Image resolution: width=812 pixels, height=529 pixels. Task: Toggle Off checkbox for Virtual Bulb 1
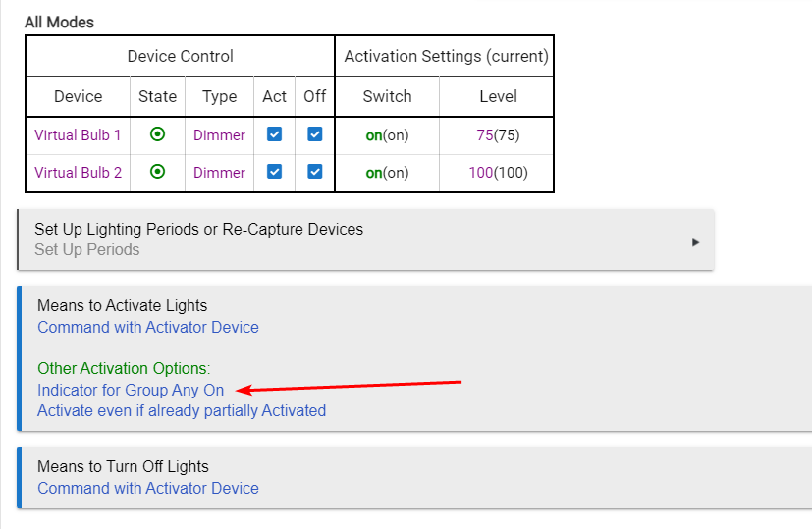tap(315, 134)
